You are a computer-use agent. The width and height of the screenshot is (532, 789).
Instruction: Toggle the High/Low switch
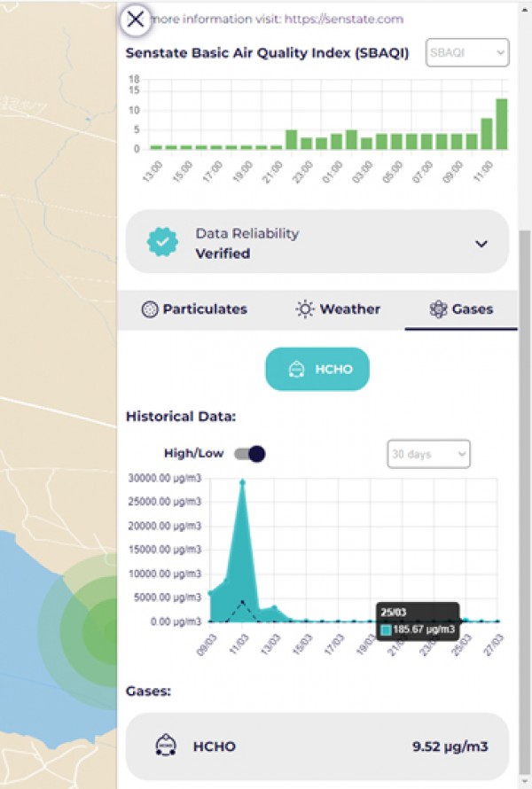click(249, 454)
